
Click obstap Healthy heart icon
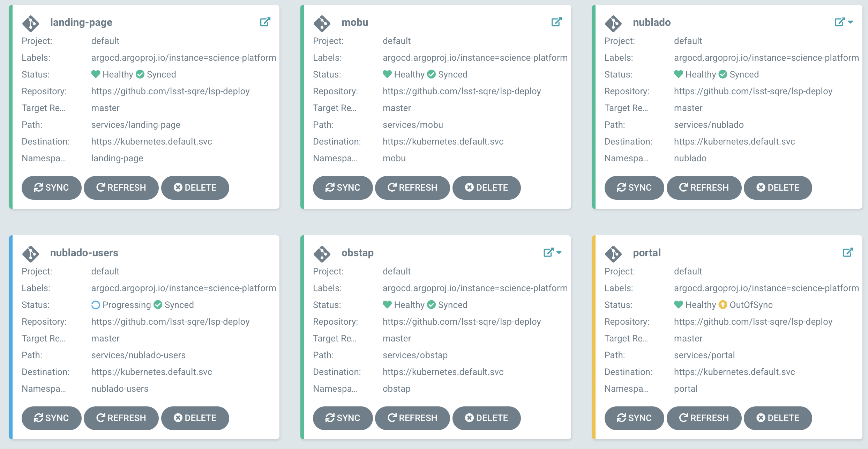click(387, 304)
